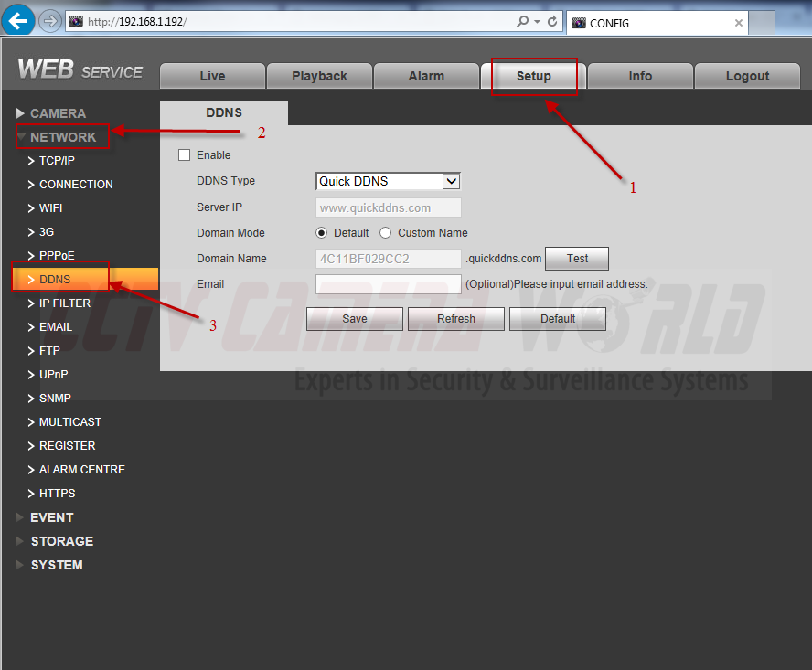Enable the DDNS checkbox
812x670 pixels.
coord(184,155)
